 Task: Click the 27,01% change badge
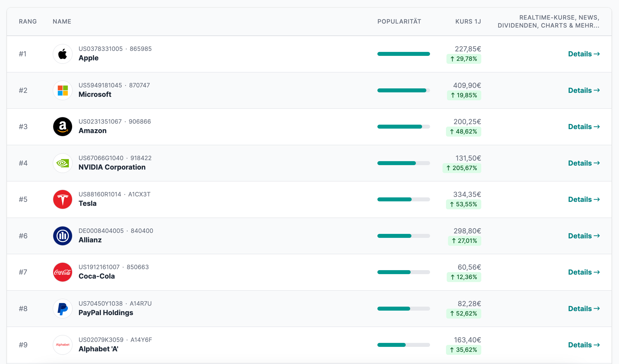click(465, 241)
